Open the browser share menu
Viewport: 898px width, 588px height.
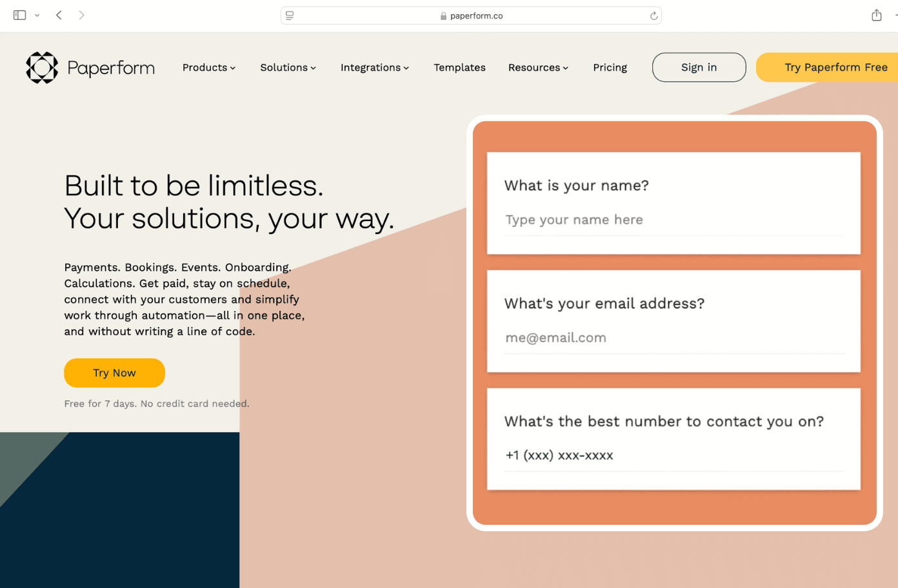875,14
